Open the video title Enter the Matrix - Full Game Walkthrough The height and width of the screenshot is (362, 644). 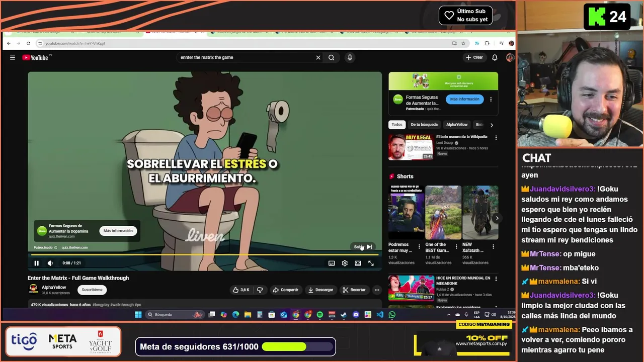tap(78, 278)
